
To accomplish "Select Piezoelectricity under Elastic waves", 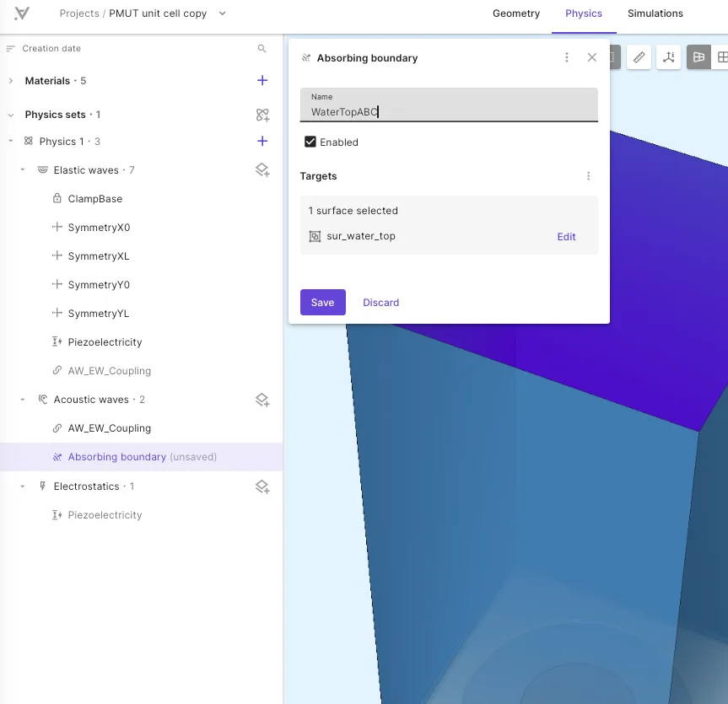I will click(x=105, y=342).
